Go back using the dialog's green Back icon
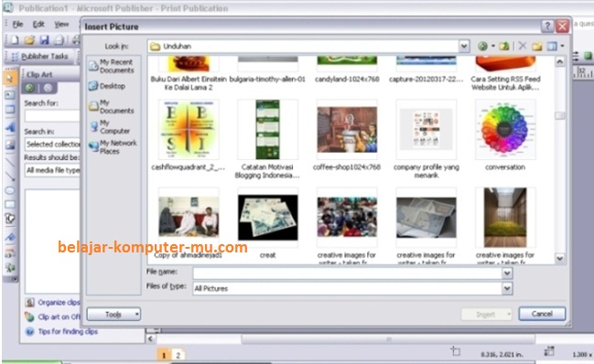The height and width of the screenshot is (364, 594). tap(482, 46)
